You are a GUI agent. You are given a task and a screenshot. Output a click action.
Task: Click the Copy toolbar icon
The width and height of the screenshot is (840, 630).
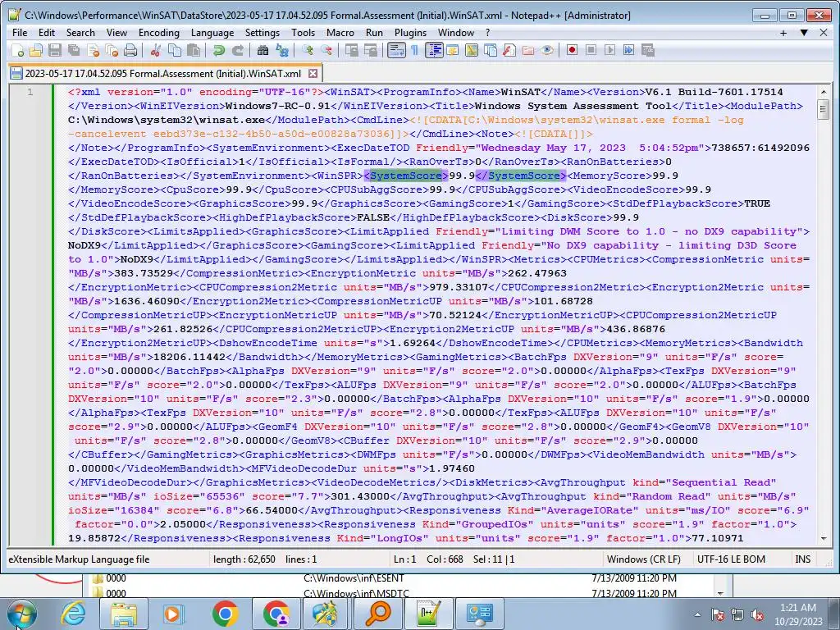pyautogui.click(x=175, y=50)
